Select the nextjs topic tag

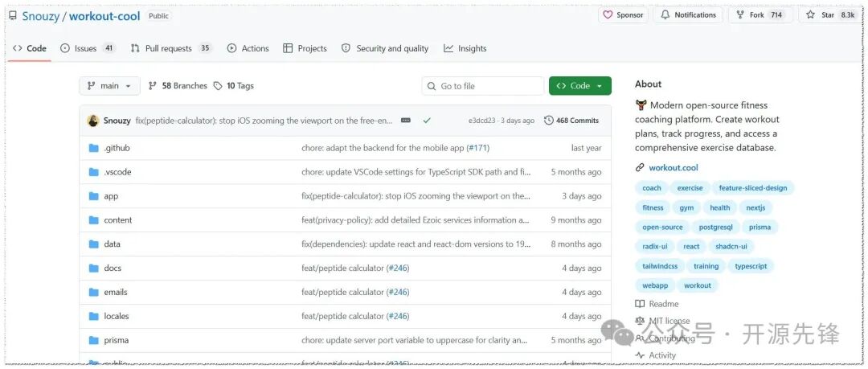(755, 207)
